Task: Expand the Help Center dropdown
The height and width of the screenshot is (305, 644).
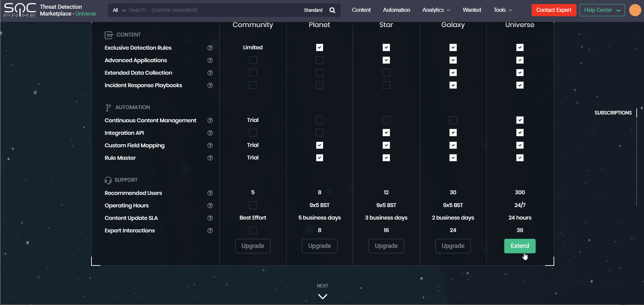Action: (x=602, y=10)
